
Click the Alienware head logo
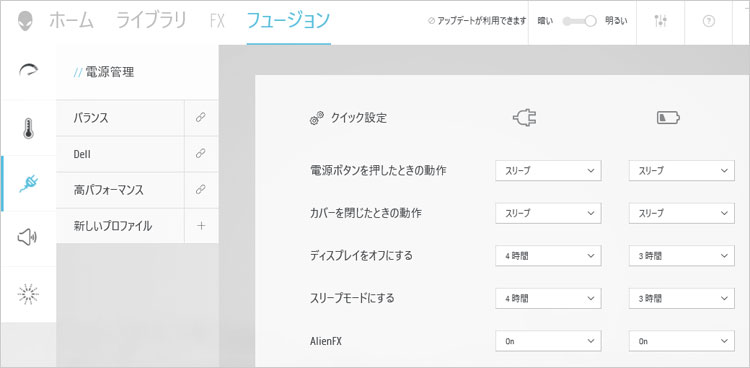click(x=25, y=22)
